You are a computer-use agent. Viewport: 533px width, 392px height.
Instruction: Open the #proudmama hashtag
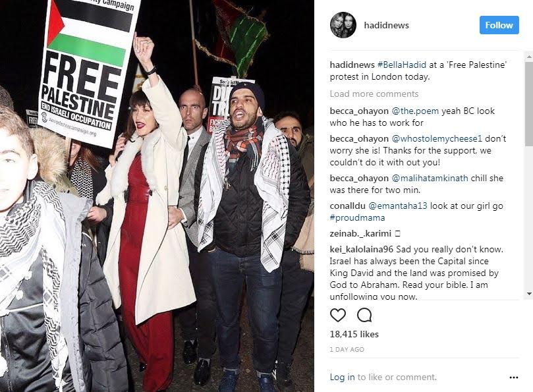pyautogui.click(x=357, y=217)
